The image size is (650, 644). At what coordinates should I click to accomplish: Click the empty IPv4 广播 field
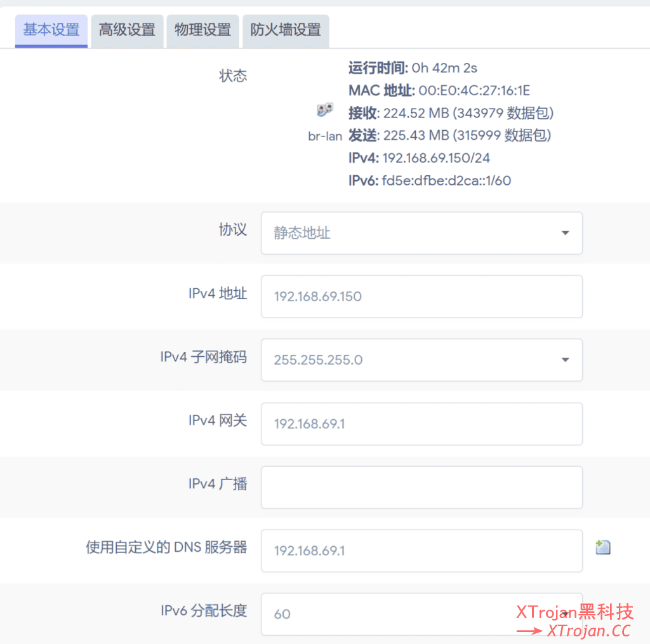click(x=421, y=487)
